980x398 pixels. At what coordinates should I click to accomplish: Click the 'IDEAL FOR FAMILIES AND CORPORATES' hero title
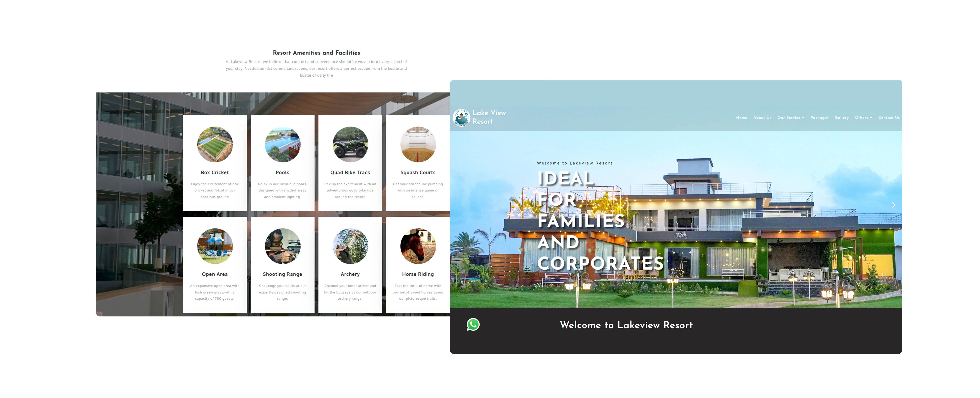600,221
